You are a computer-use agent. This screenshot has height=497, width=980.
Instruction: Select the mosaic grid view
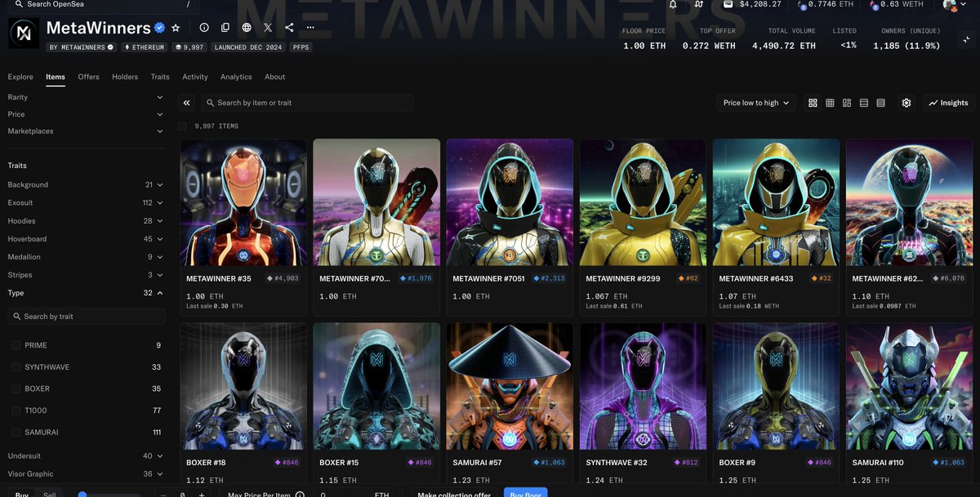coord(847,103)
